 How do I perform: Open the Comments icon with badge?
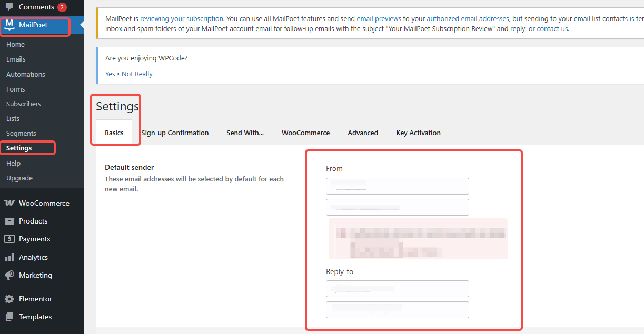[x=9, y=7]
